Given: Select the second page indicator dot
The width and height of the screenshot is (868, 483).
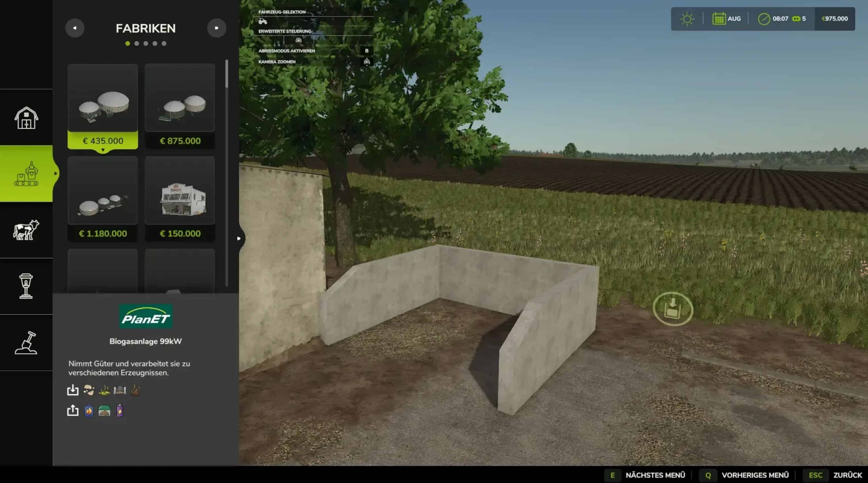Looking at the screenshot, I should [136, 43].
